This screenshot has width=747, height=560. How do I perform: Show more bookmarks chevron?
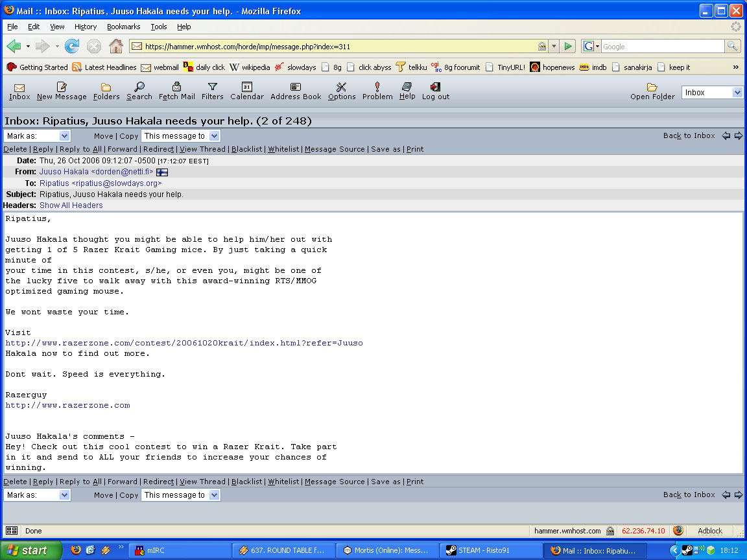735,67
